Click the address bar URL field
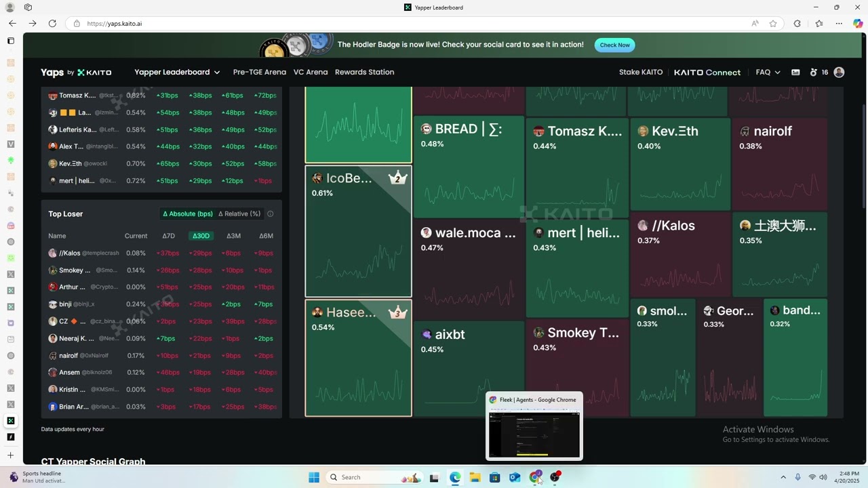Viewport: 868px width, 488px height. point(407,23)
